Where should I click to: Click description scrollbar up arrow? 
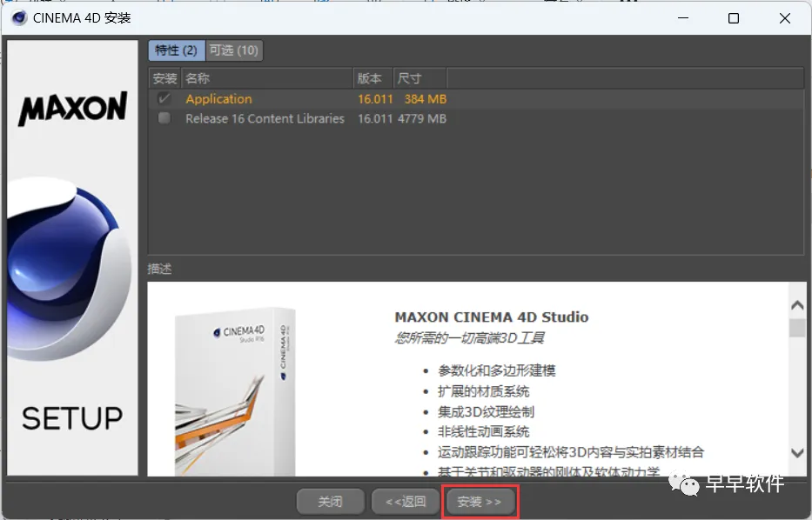coord(797,305)
